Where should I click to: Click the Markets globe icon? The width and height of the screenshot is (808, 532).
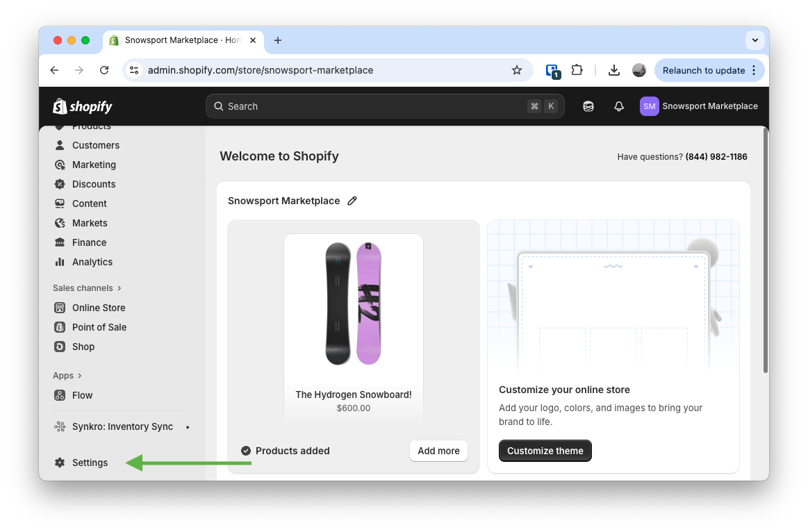[x=60, y=223]
